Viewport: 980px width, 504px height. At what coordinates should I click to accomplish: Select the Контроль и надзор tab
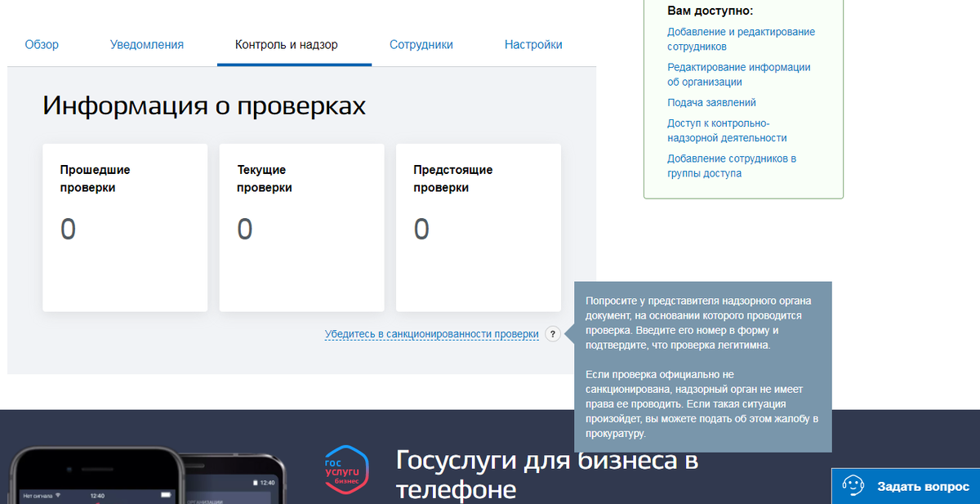[x=286, y=45]
